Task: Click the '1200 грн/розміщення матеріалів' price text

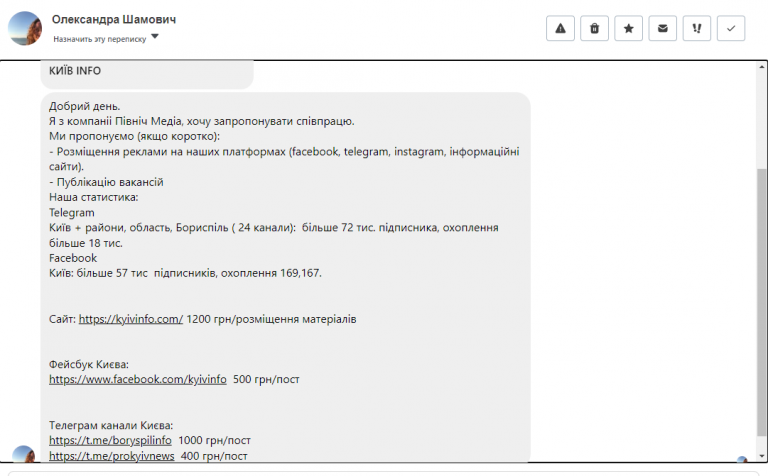Action: [x=271, y=319]
